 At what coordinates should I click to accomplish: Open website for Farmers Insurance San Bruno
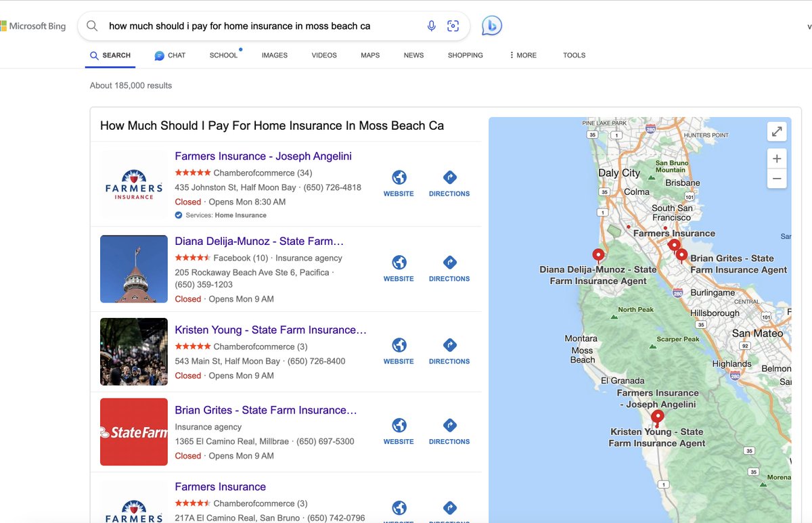click(x=399, y=511)
